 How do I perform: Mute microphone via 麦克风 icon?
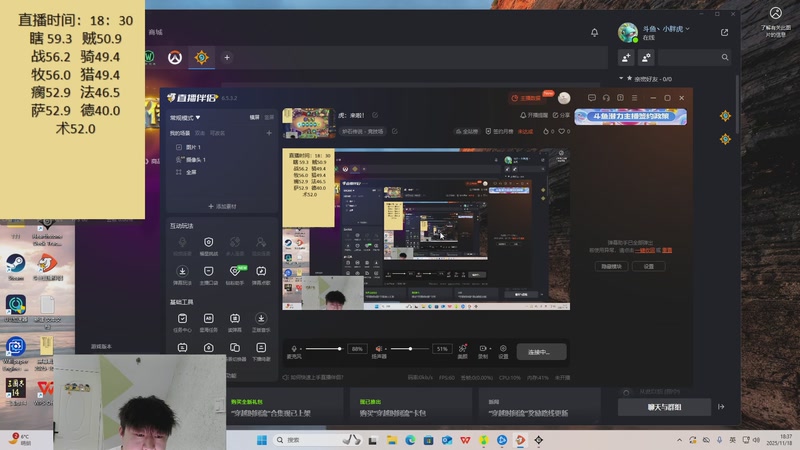[294, 348]
